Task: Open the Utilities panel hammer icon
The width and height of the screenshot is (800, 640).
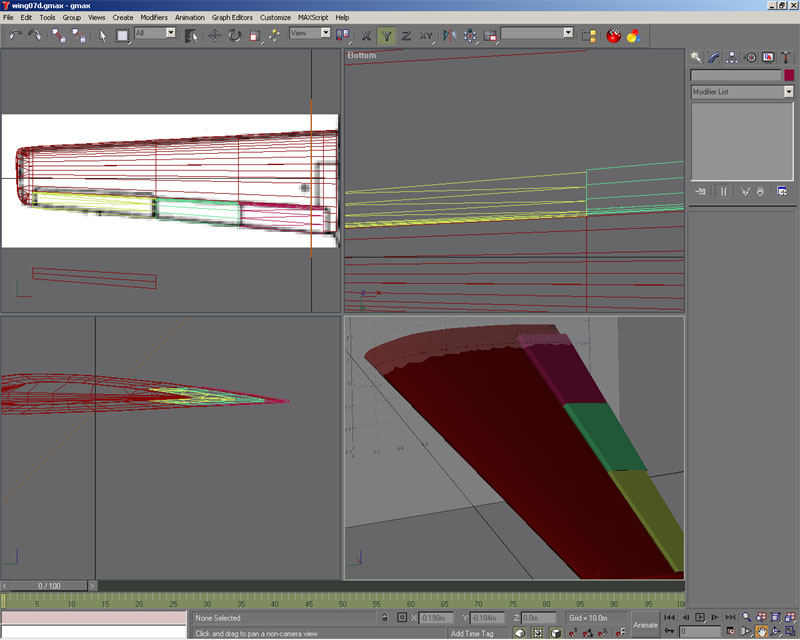Action: point(786,57)
